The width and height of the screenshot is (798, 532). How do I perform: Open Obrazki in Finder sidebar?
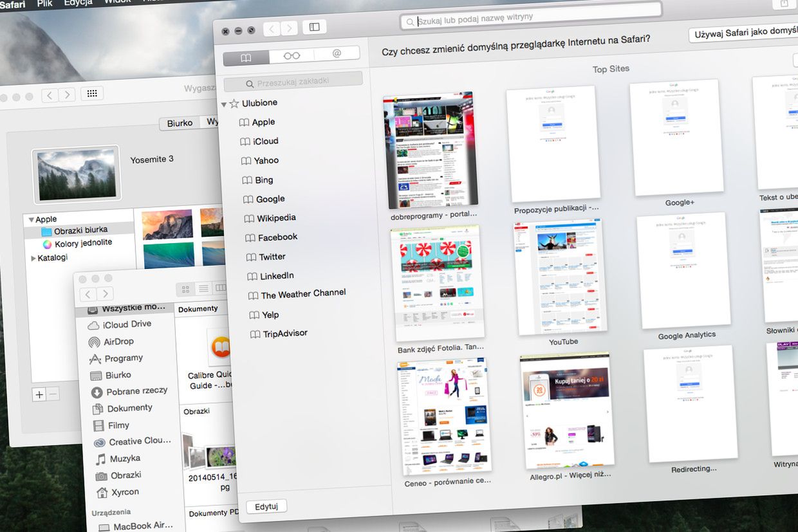click(x=118, y=475)
